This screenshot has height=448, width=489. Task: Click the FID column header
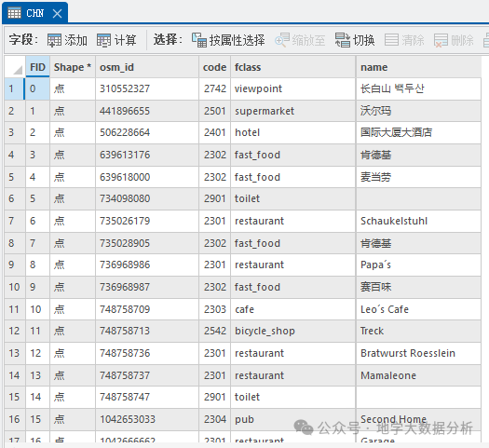tap(37, 67)
